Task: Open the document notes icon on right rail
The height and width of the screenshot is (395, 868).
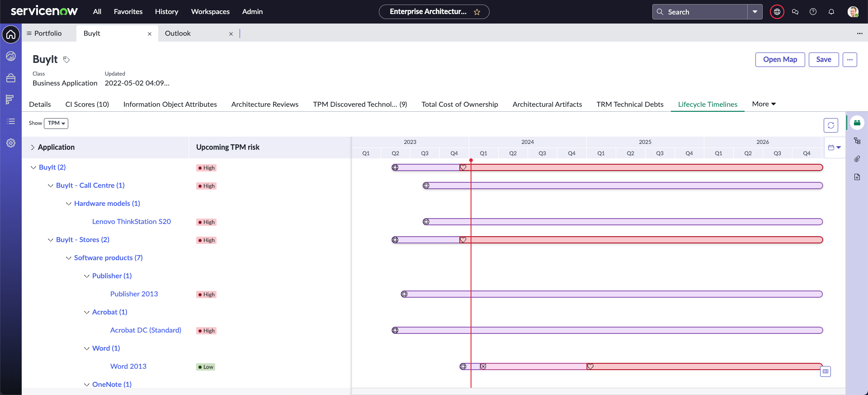Action: click(x=857, y=177)
